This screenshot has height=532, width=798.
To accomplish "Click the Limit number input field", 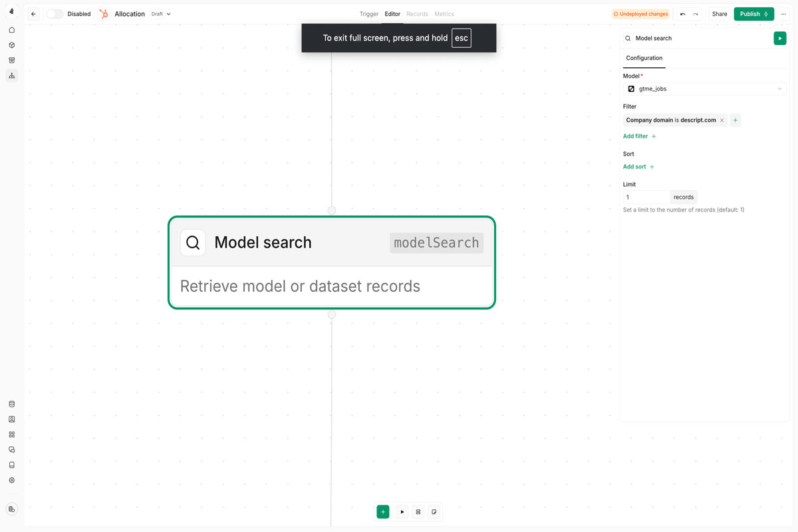I will tap(646, 198).
